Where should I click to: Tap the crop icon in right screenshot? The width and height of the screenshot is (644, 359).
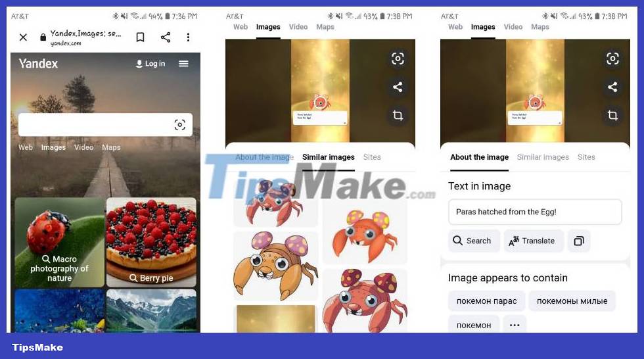pos(612,116)
